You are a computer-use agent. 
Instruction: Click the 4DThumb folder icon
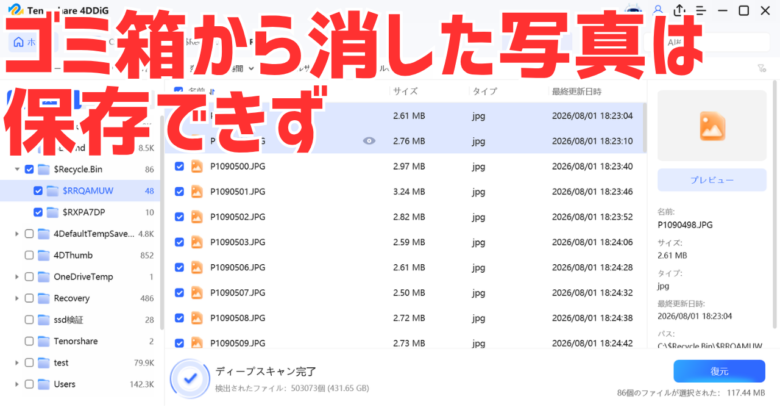click(x=44, y=255)
